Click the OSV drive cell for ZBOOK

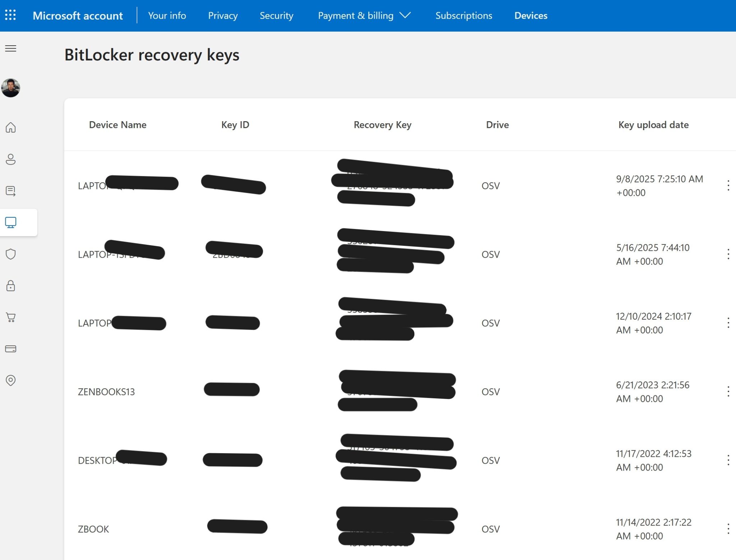coord(491,529)
